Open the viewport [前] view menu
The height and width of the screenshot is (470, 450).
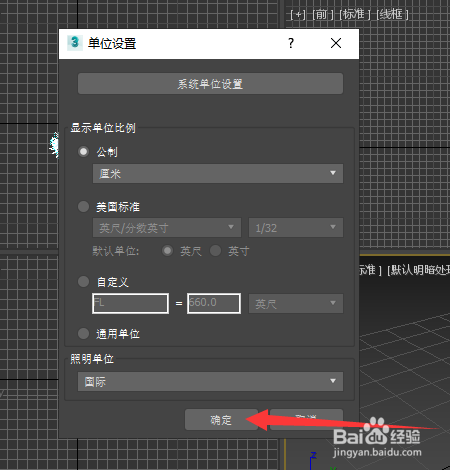click(322, 14)
